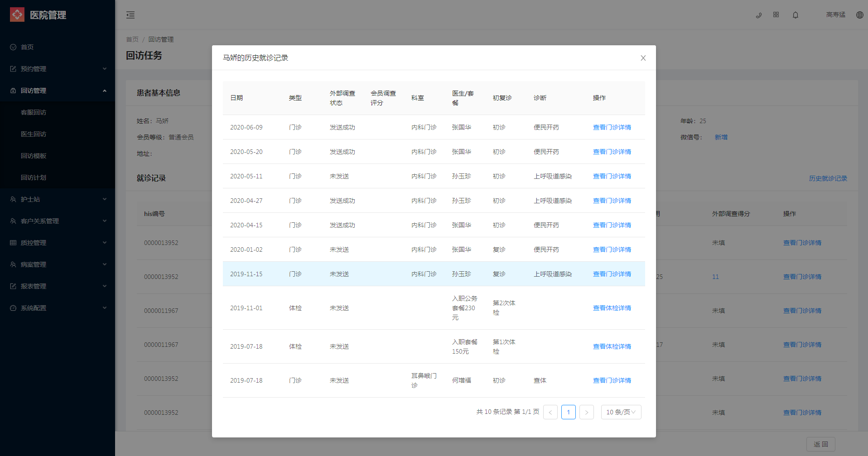Click 上呼吸道感染 diagnosis for 2020-05-11
This screenshot has height=456, width=868.
(x=553, y=176)
